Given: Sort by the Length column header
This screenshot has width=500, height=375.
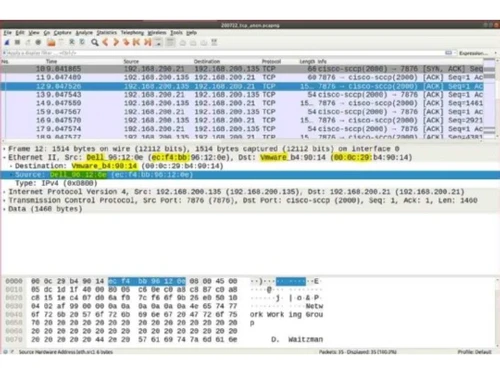Looking at the screenshot, I should [x=307, y=61].
